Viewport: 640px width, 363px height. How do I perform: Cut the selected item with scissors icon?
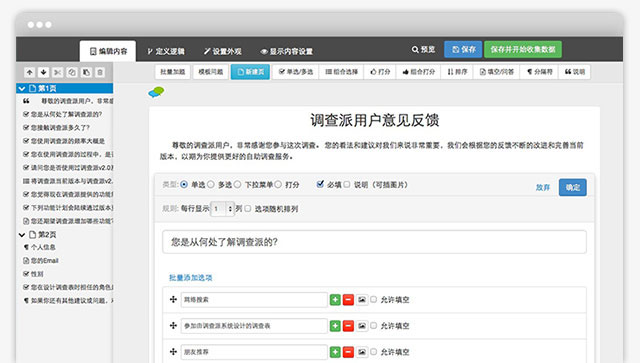coord(58,73)
